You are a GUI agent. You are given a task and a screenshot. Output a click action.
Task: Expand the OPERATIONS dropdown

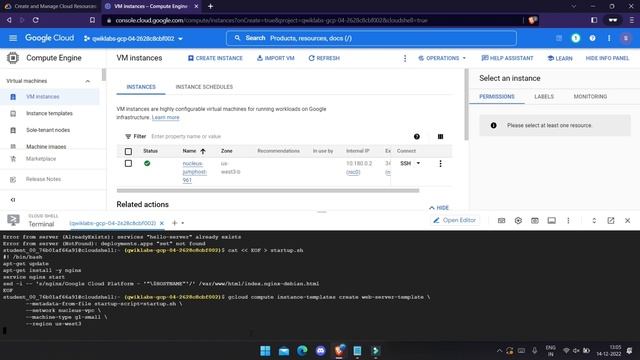coord(442,58)
